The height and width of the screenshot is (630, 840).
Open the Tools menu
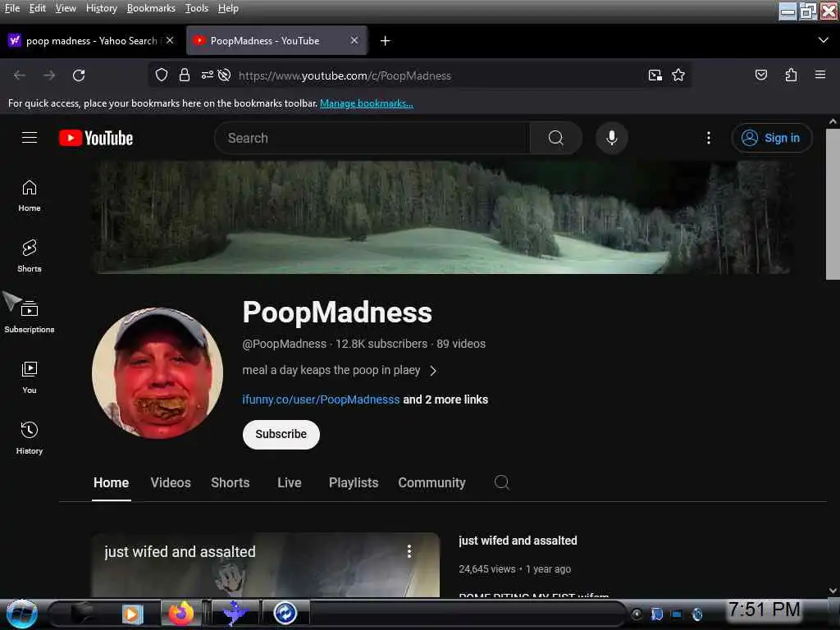197,8
